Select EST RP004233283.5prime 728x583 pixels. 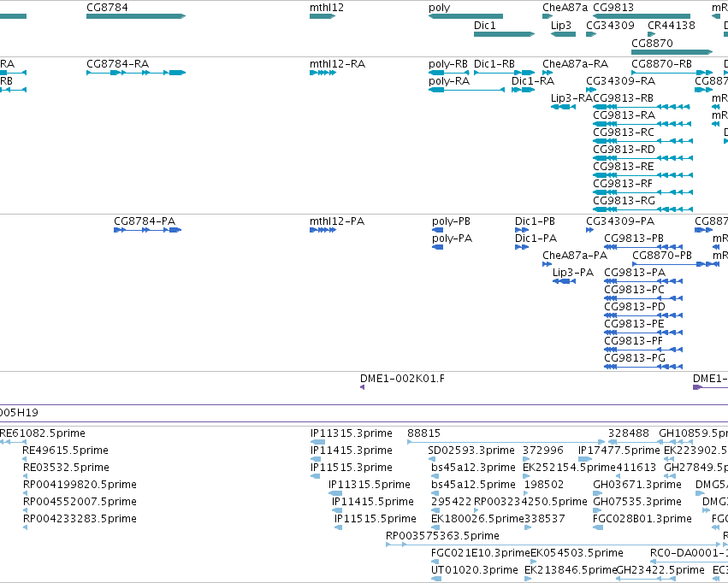(x=25, y=527)
